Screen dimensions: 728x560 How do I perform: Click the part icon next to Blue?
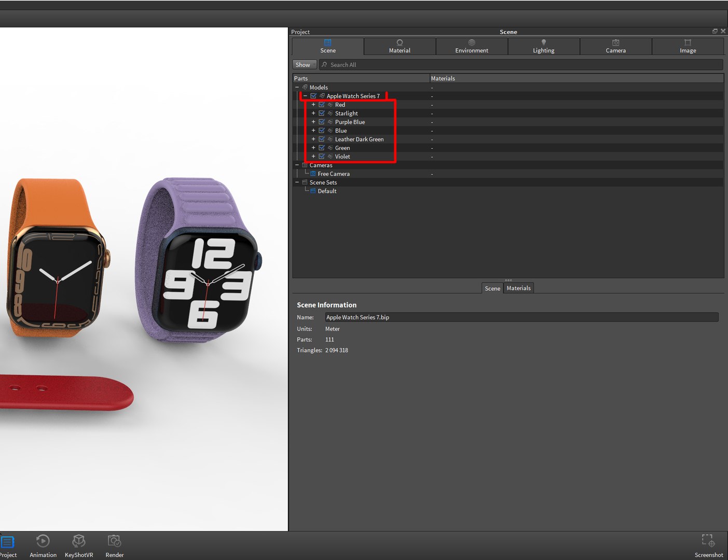[330, 131]
